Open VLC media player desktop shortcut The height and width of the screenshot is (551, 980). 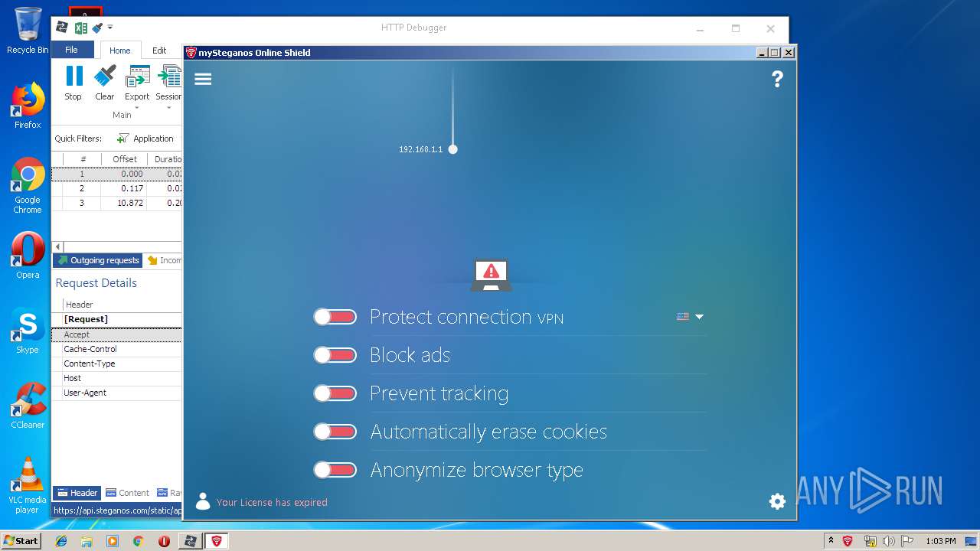28,485
